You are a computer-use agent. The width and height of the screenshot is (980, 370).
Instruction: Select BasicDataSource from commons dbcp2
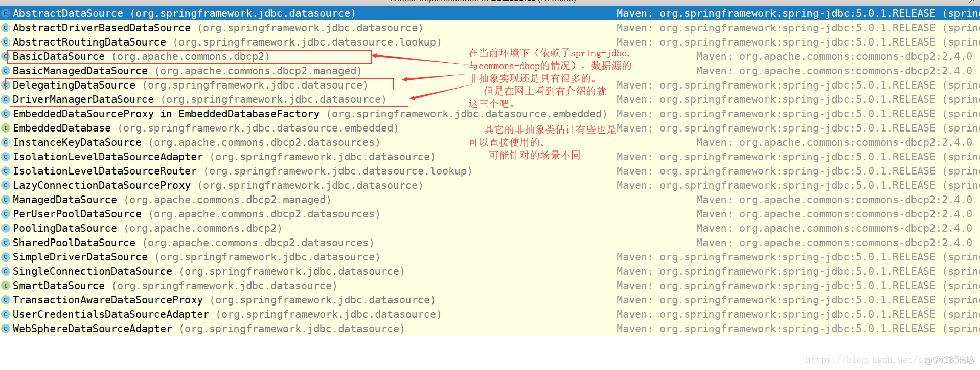[490, 56]
